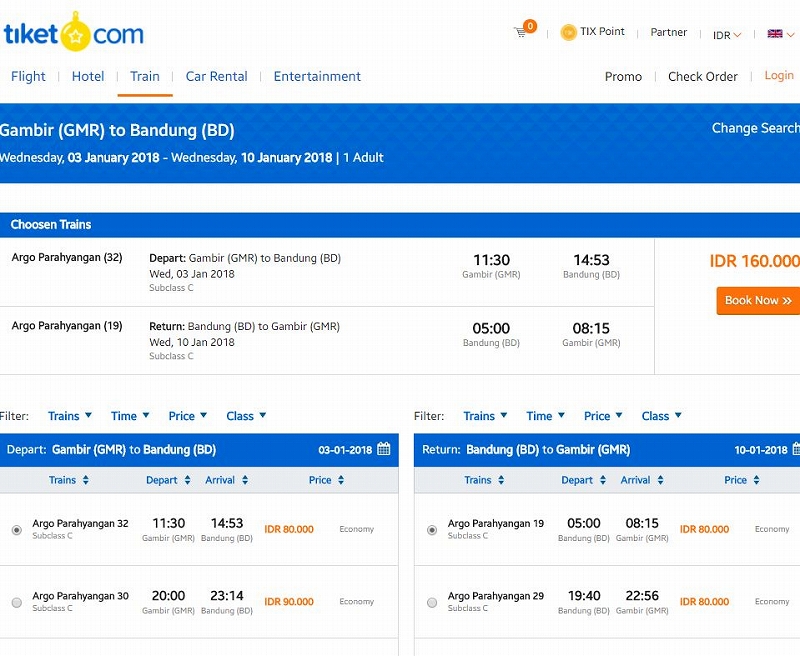Switch to the Hotel tab
This screenshot has width=800, height=656.
point(88,77)
